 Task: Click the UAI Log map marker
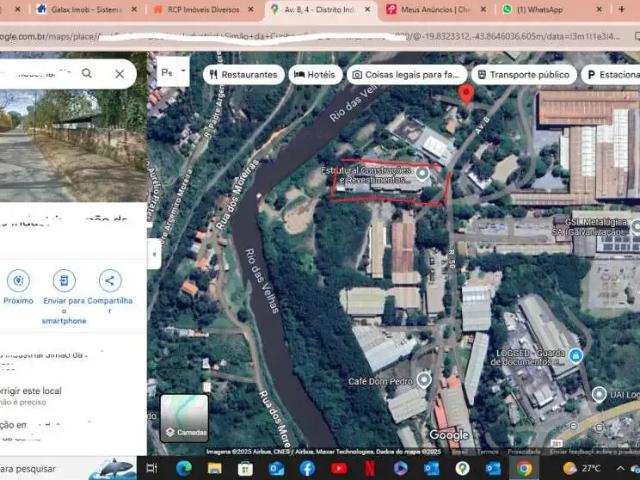click(x=599, y=394)
